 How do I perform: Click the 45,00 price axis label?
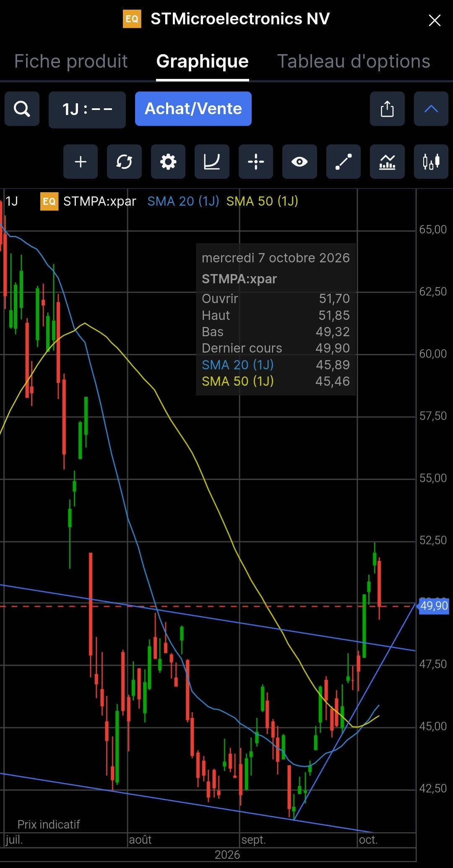click(x=433, y=727)
